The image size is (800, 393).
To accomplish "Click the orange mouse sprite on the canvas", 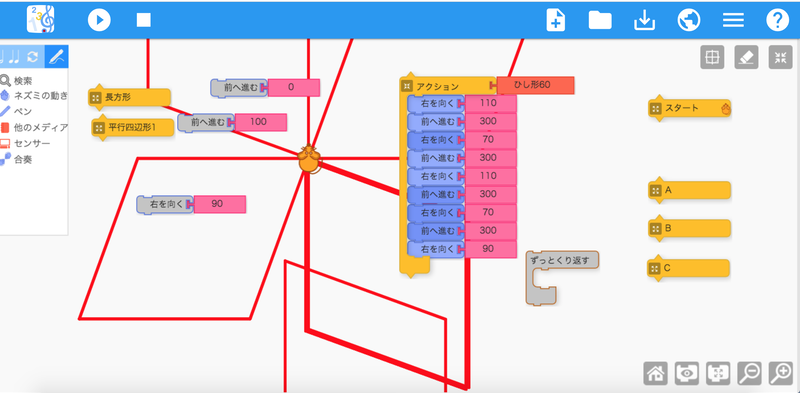I will pos(310,159).
